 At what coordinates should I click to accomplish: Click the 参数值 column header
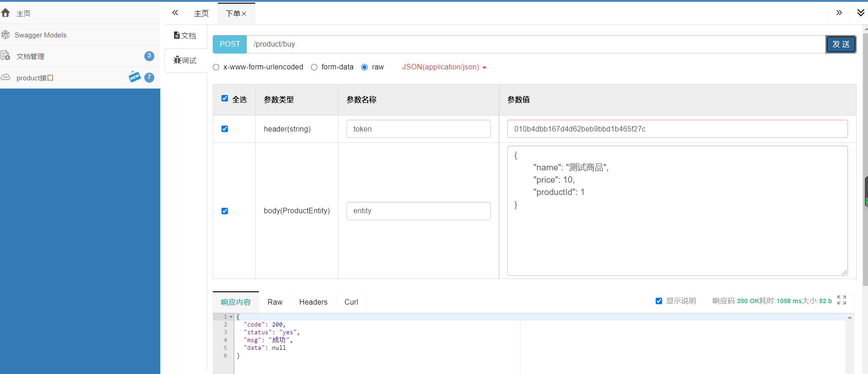[518, 100]
